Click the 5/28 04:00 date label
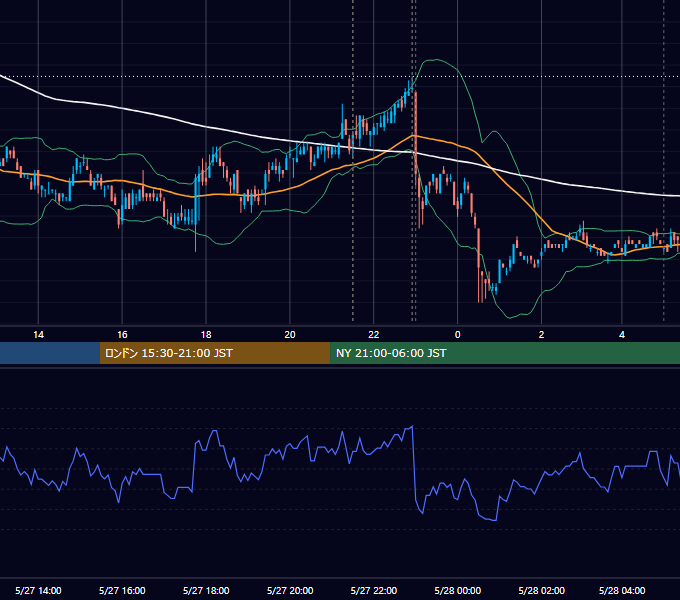This screenshot has width=680, height=600. [x=622, y=590]
